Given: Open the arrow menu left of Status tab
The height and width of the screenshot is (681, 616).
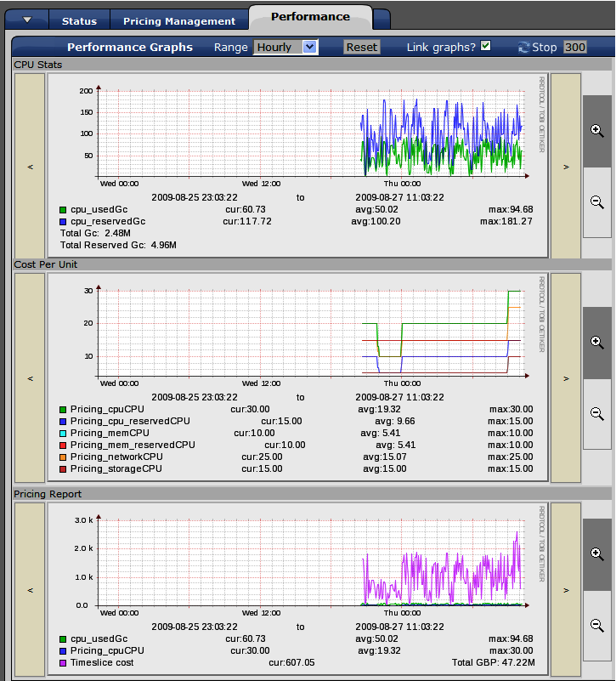Looking at the screenshot, I should pos(28,20).
